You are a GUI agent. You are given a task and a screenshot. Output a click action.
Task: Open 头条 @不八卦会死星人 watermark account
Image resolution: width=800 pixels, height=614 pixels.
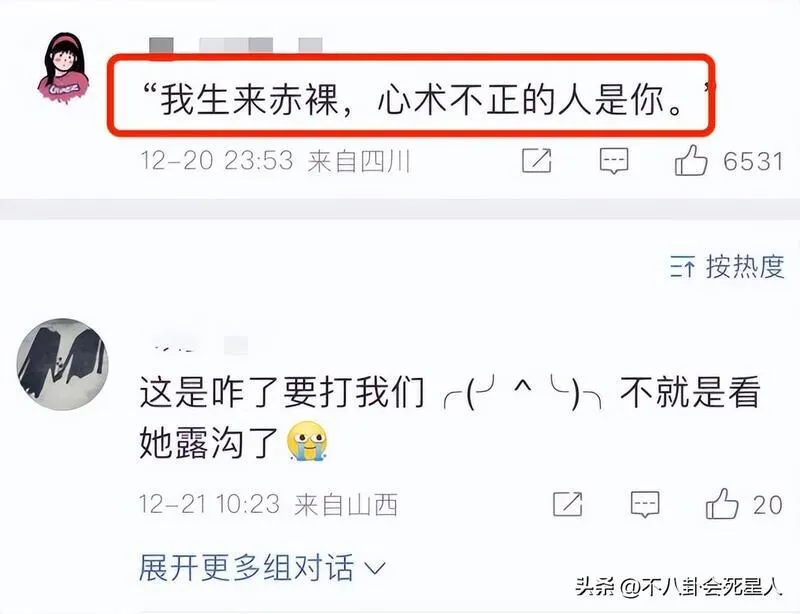(x=679, y=587)
